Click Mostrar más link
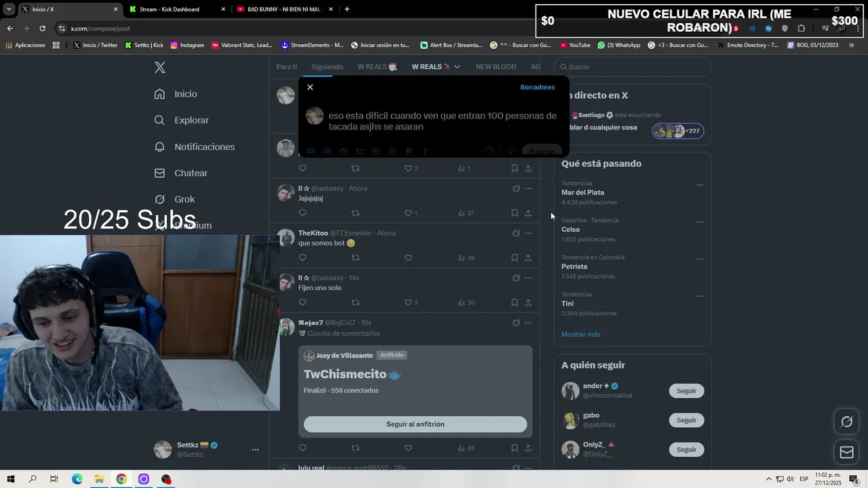Viewport: 868px width, 488px height. click(580, 334)
